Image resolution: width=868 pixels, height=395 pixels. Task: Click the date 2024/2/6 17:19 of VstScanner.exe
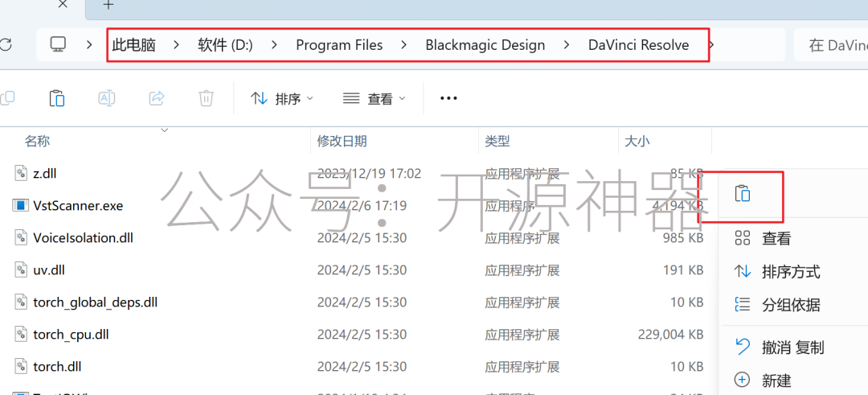362,206
